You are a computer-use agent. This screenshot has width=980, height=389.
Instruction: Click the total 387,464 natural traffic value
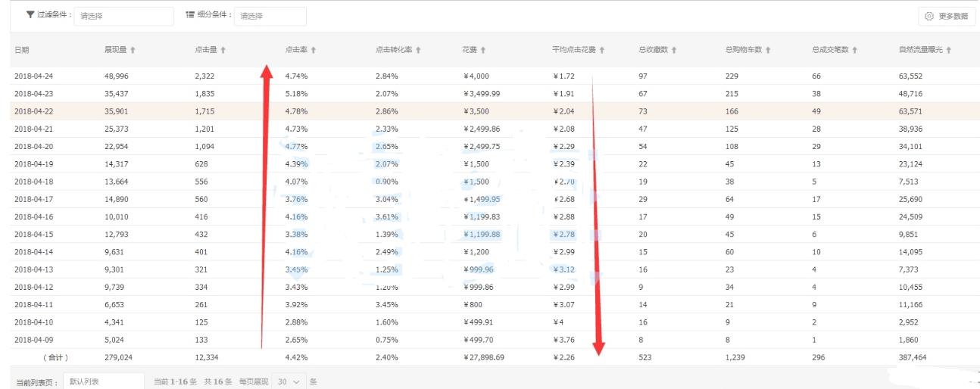tap(913, 357)
